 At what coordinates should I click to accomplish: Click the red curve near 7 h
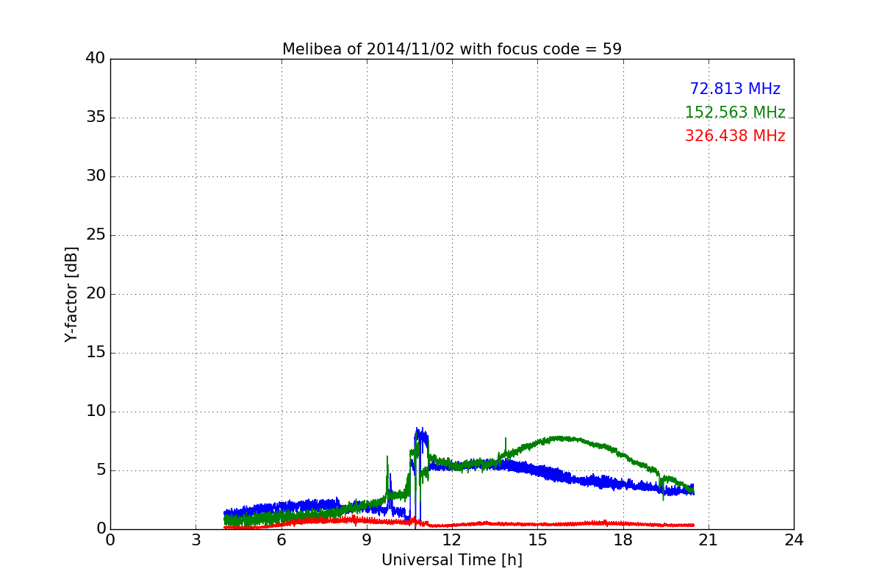(x=309, y=520)
